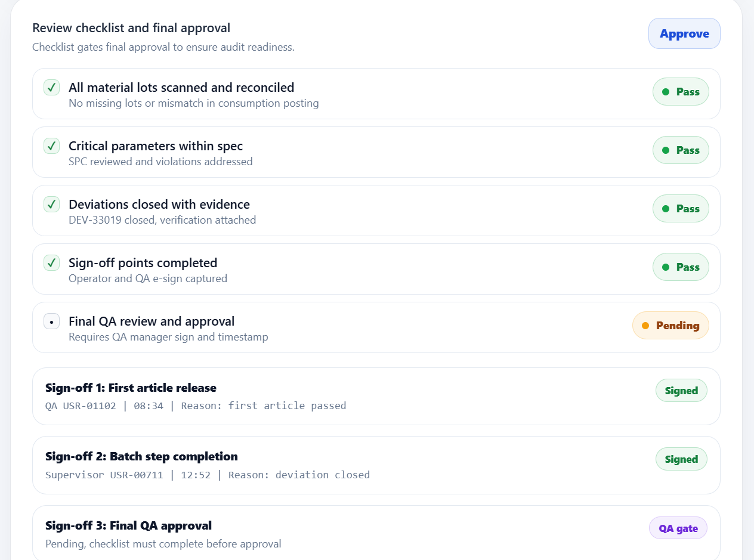Click the Pending status badge
The height and width of the screenshot is (560, 754).
670,326
